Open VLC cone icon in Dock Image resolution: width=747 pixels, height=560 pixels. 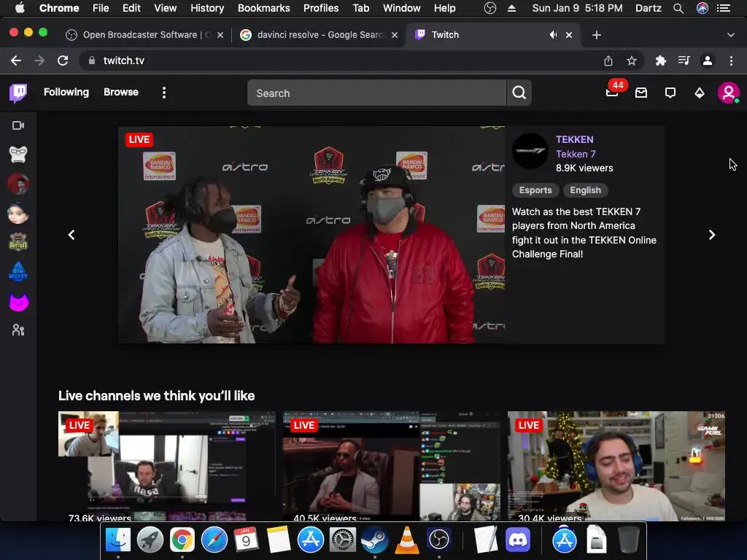coord(407,540)
